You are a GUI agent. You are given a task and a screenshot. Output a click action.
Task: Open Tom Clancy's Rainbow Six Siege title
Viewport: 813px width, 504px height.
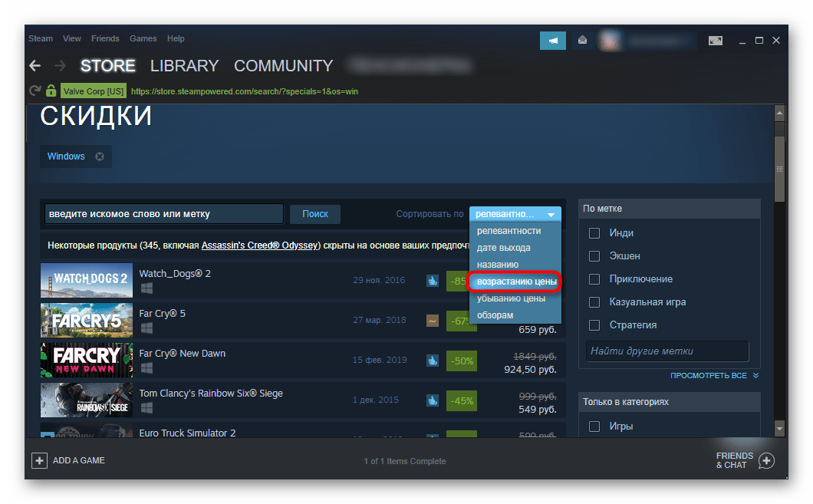click(x=211, y=393)
